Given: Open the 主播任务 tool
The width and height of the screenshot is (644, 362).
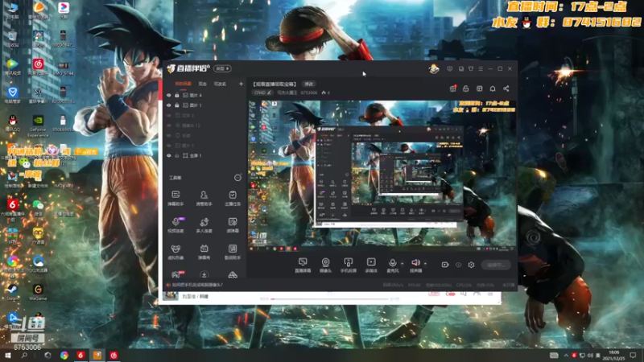Looking at the screenshot, I should 233,198.
